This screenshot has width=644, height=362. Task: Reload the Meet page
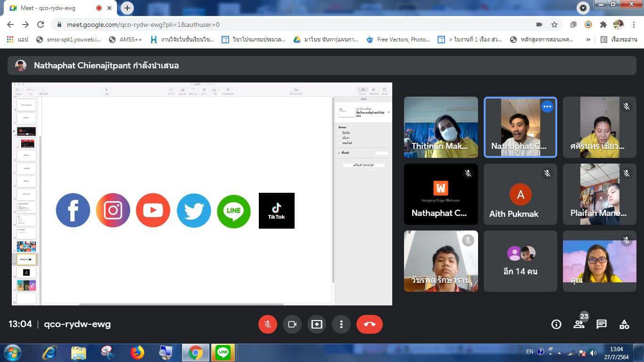[41, 25]
